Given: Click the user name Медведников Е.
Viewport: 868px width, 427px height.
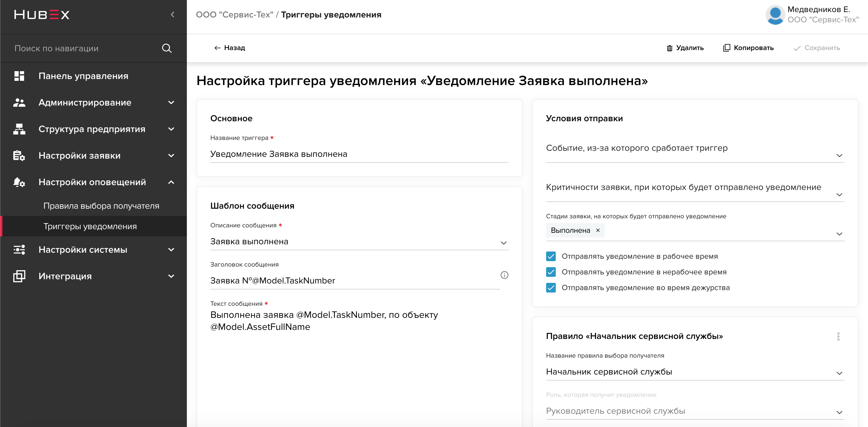Looking at the screenshot, I should (x=819, y=9).
